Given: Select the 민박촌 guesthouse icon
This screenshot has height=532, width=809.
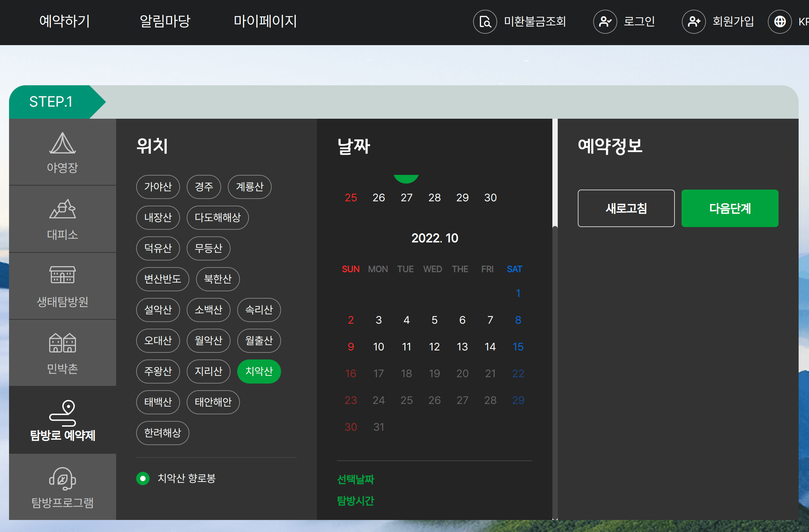Looking at the screenshot, I should point(63,352).
